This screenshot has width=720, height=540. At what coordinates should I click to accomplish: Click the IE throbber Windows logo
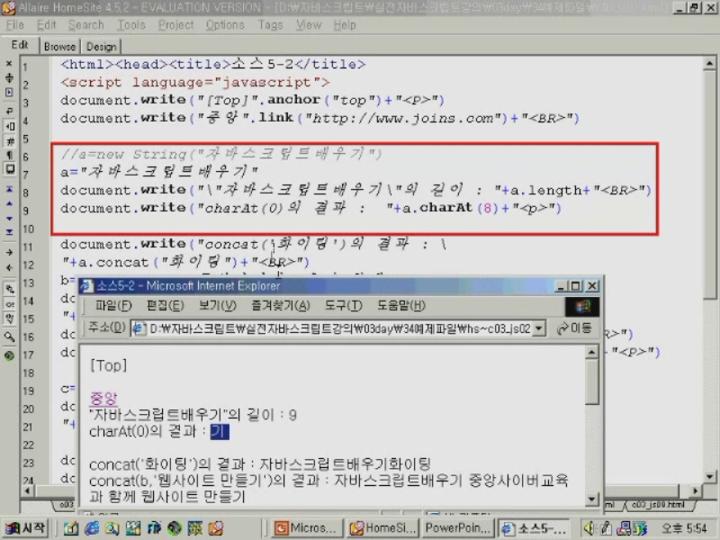(x=582, y=307)
